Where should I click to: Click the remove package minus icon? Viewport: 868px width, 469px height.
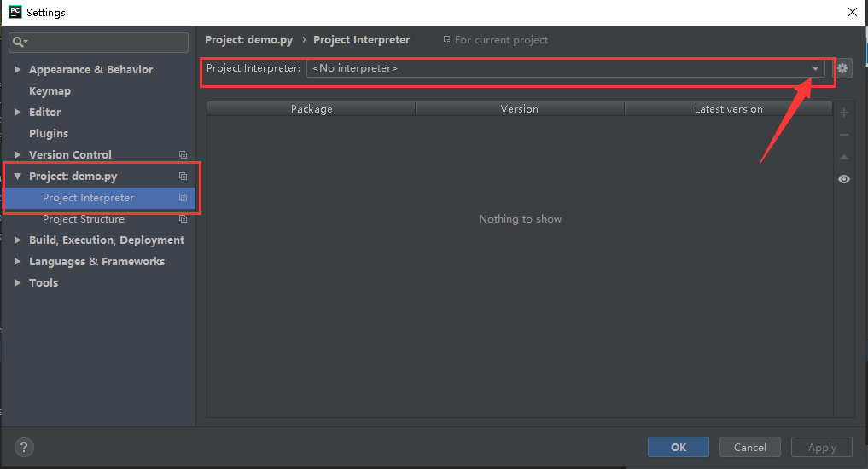click(x=843, y=135)
